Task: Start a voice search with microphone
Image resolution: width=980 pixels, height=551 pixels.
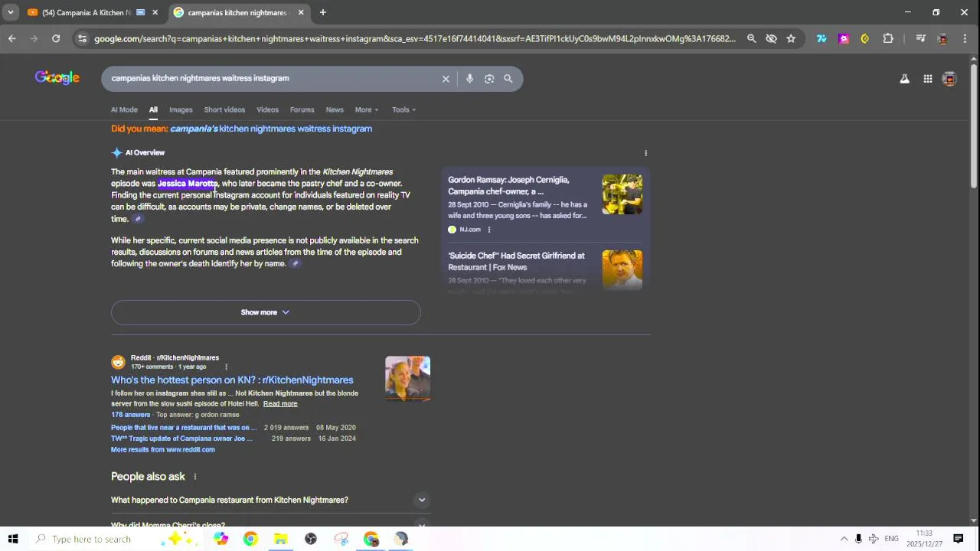Action: click(x=469, y=78)
